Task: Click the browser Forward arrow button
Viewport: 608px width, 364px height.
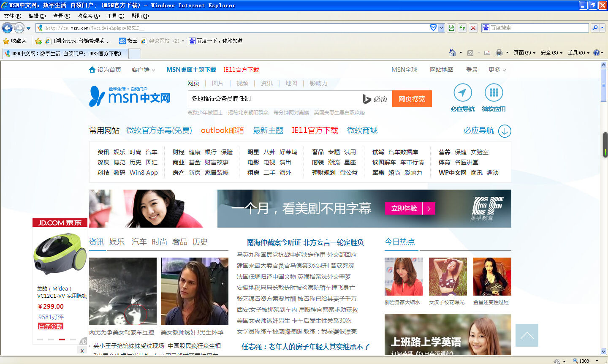Action: tap(19, 28)
